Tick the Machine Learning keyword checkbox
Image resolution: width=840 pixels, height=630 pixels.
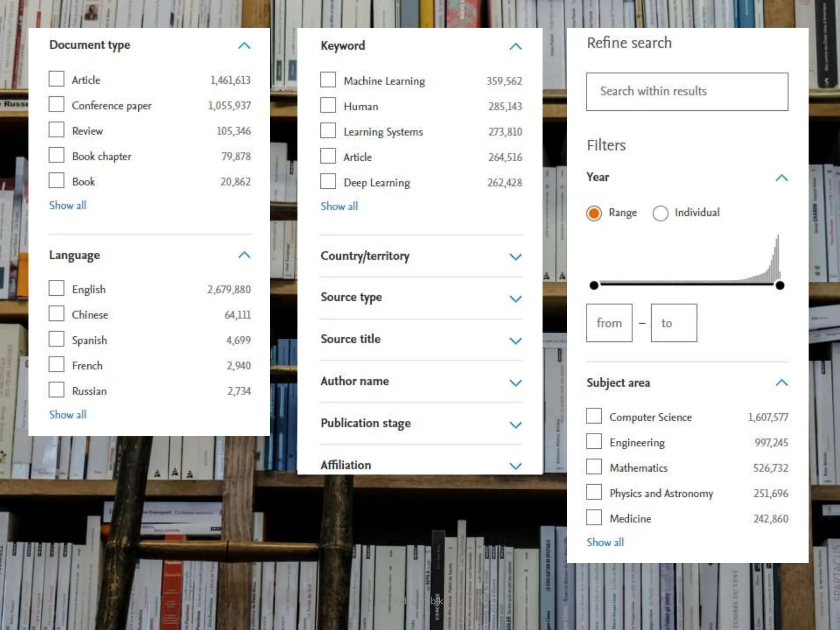click(328, 80)
